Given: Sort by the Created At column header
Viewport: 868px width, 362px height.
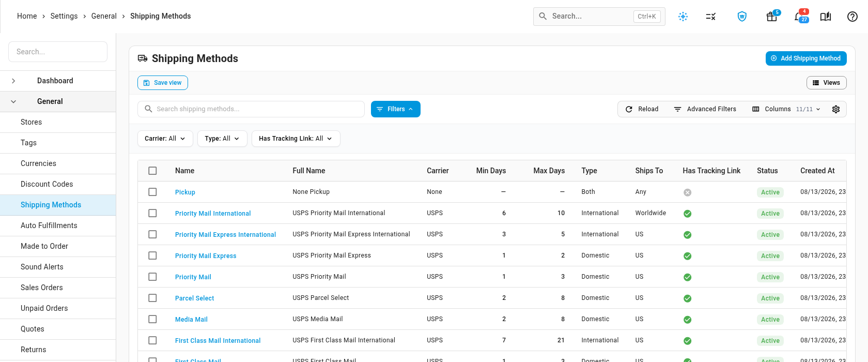Looking at the screenshot, I should pyautogui.click(x=817, y=171).
